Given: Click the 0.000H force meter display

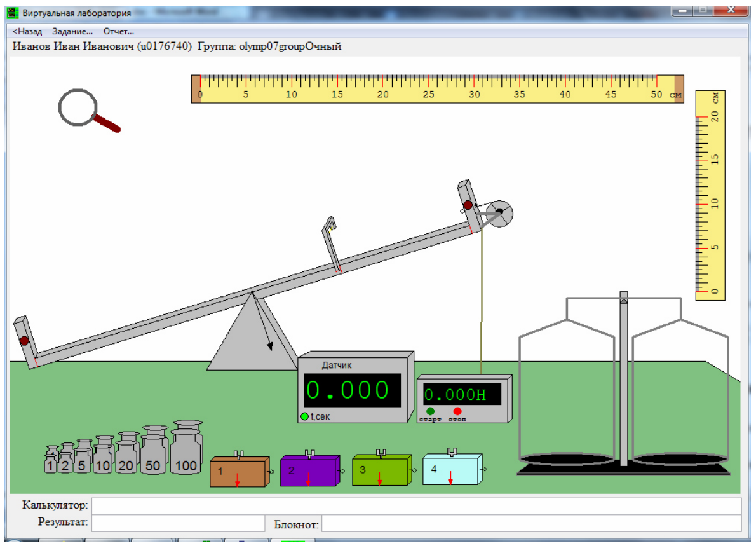Looking at the screenshot, I should click(x=462, y=394).
